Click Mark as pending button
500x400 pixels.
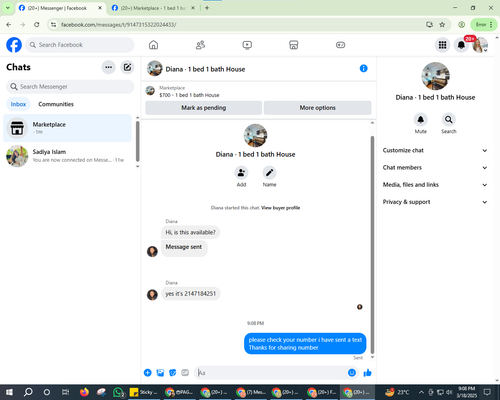(203, 108)
